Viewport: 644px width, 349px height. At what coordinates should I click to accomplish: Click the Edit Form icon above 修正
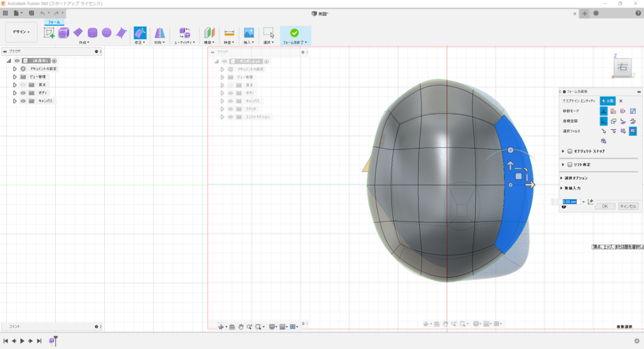140,33
